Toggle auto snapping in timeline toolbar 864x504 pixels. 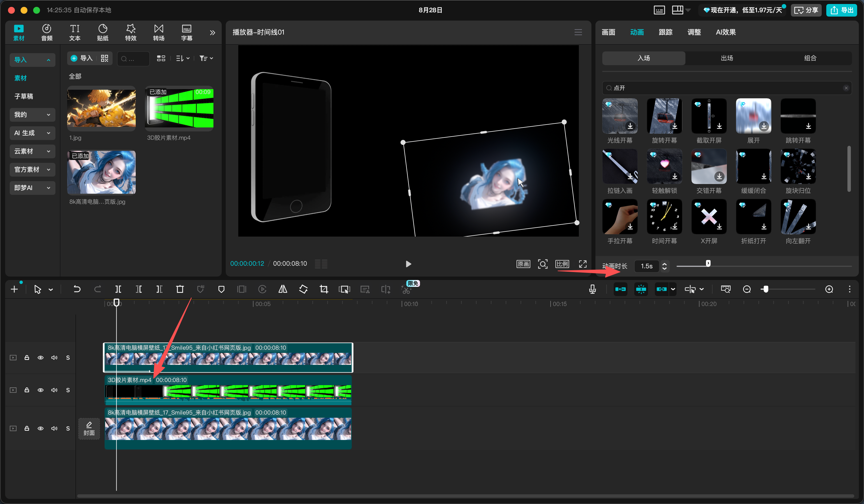point(641,289)
